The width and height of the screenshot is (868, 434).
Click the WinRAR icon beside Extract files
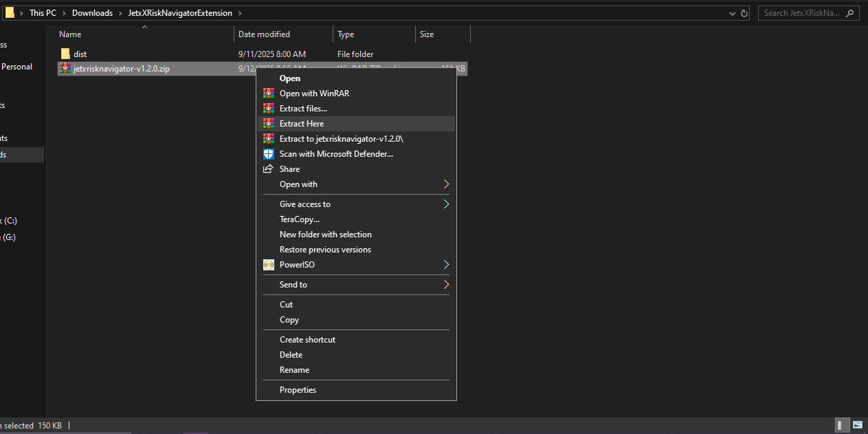coord(269,109)
